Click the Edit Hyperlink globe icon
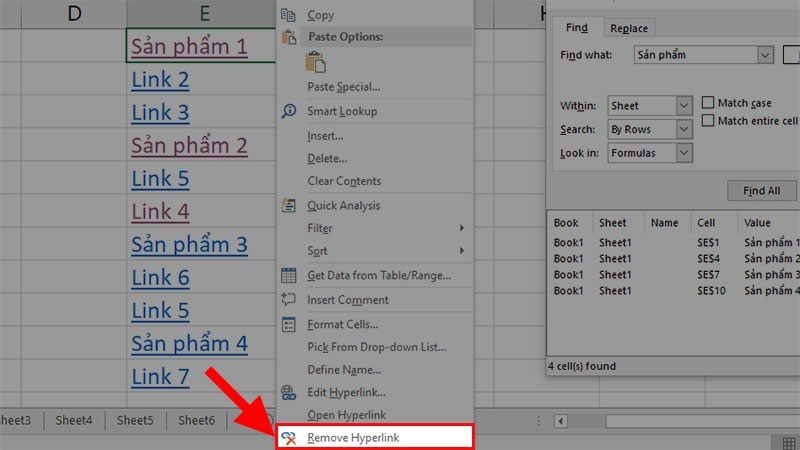The image size is (800, 450). (288, 392)
